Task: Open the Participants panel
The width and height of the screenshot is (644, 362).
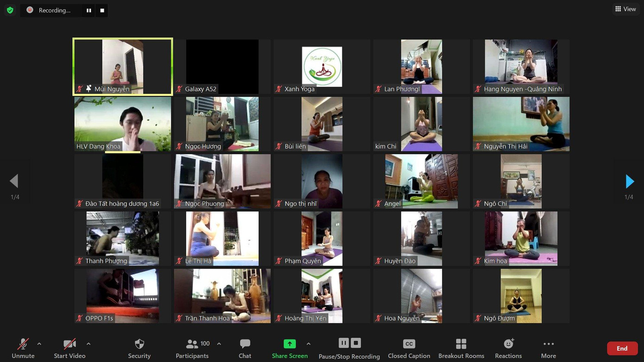Action: click(192, 347)
